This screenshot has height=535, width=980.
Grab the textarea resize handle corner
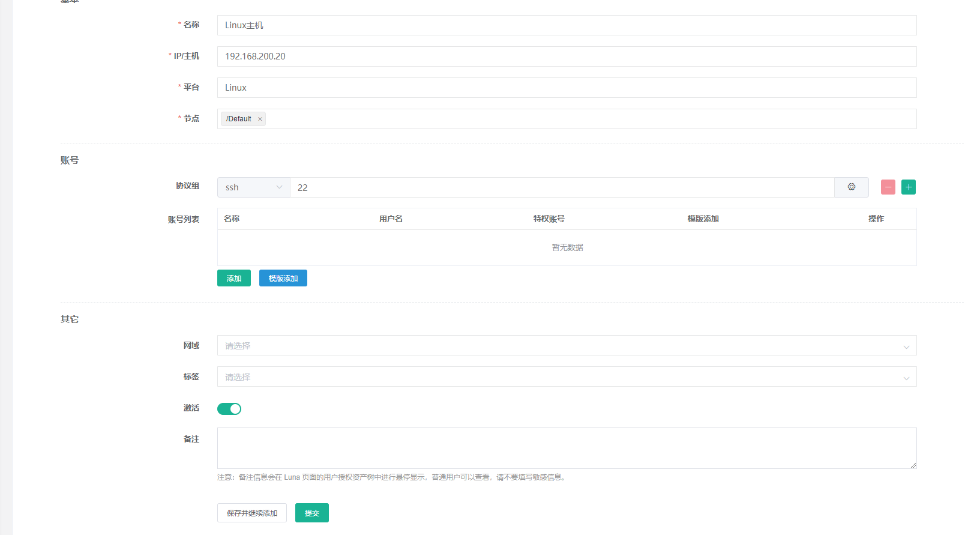913,465
